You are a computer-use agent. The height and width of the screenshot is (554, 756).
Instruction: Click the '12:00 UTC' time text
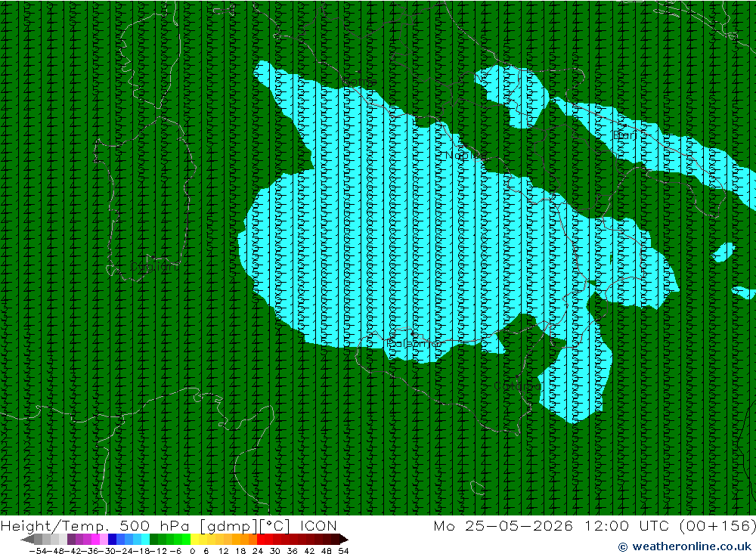pos(627,525)
